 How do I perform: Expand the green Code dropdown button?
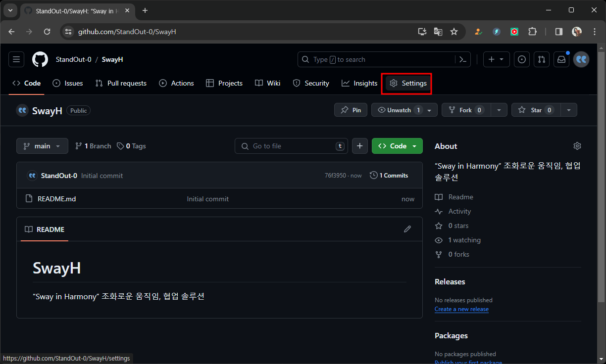click(397, 146)
